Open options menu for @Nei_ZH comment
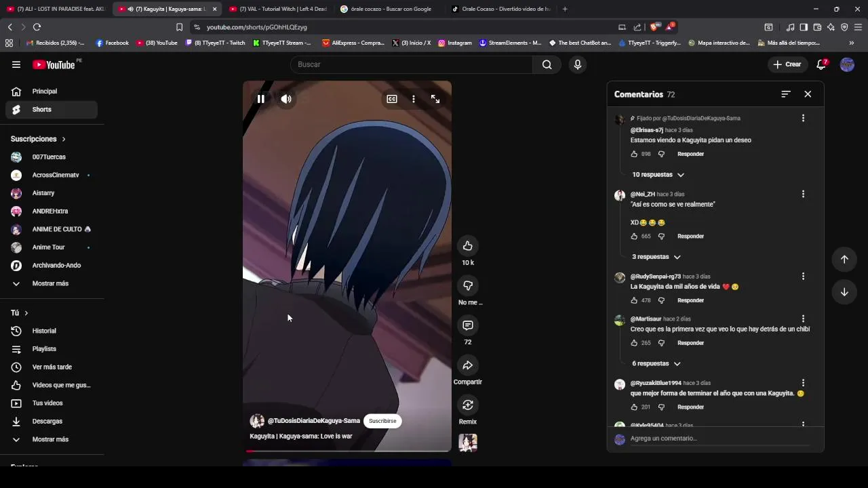Image resolution: width=868 pixels, height=488 pixels. tap(803, 194)
